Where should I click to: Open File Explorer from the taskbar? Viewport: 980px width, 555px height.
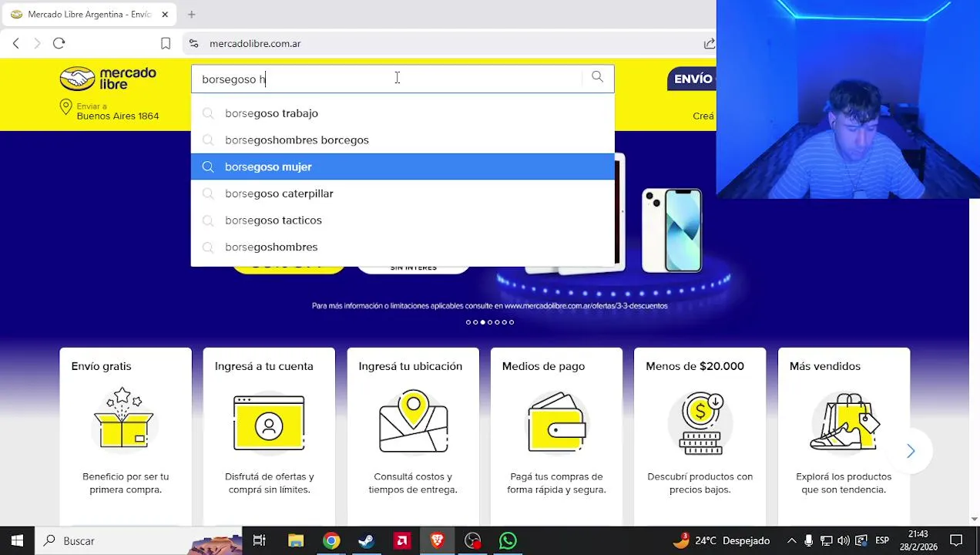296,540
